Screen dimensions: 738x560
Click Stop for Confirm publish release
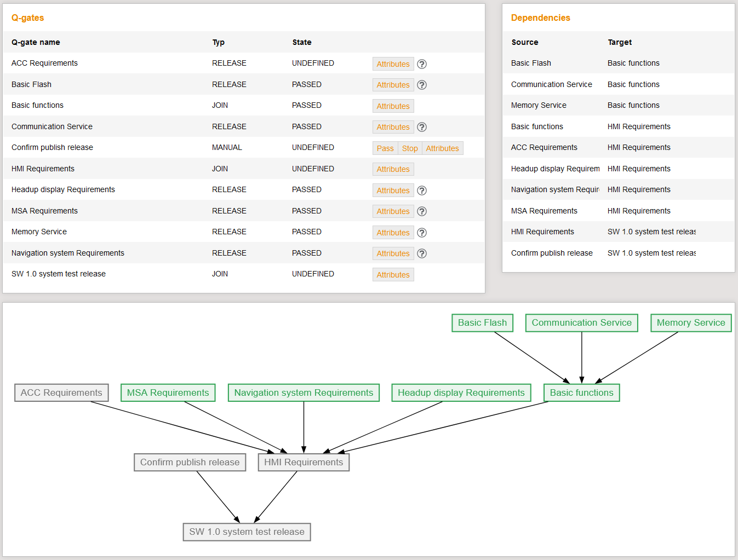pyautogui.click(x=410, y=148)
